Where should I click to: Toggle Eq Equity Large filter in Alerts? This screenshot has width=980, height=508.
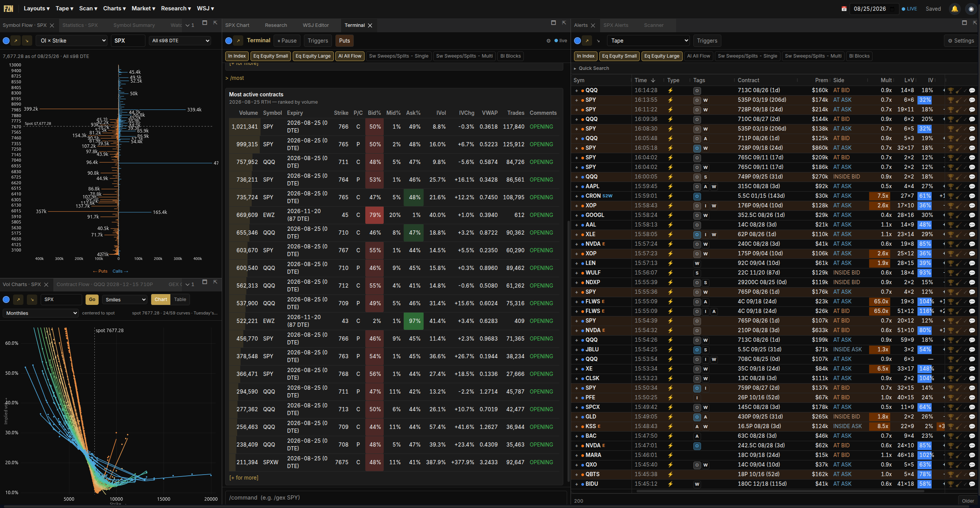click(662, 56)
